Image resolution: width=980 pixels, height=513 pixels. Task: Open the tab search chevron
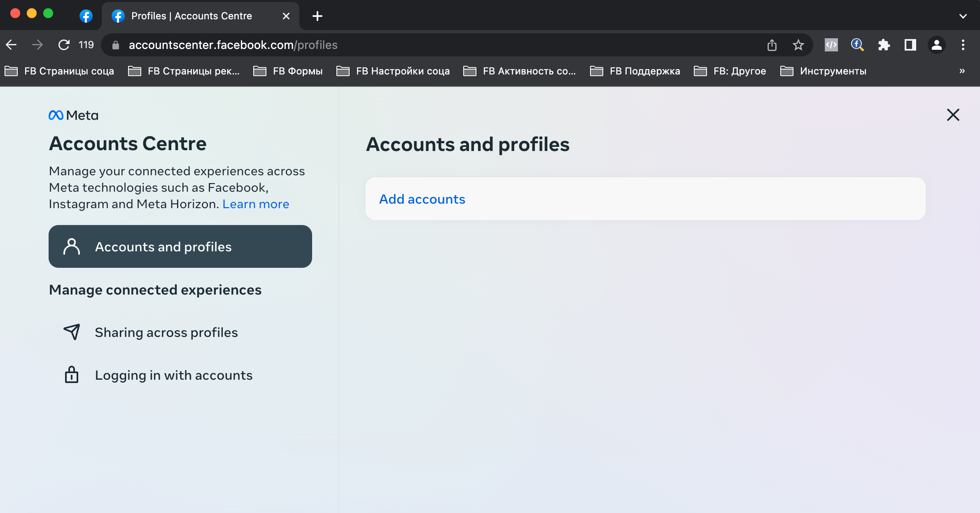(x=963, y=16)
